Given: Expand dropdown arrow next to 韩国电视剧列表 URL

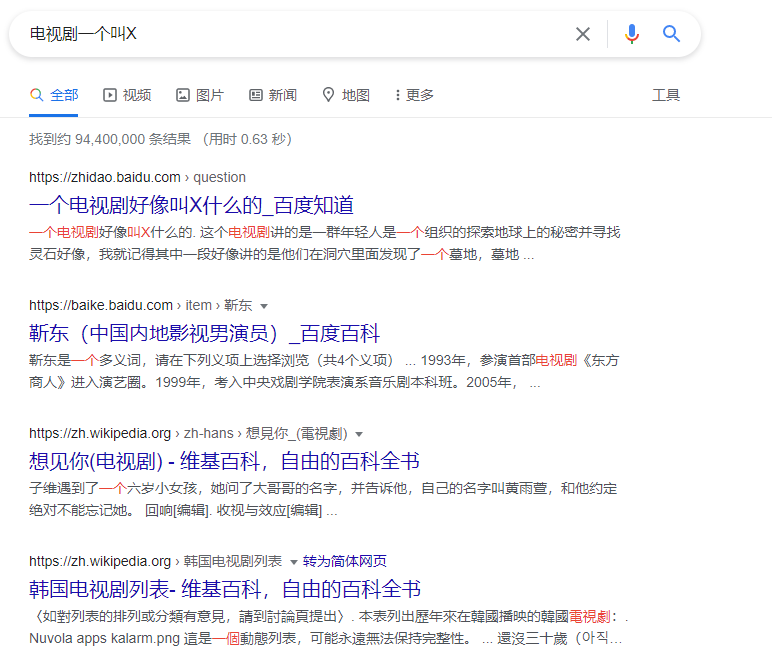Looking at the screenshot, I should click(293, 562).
